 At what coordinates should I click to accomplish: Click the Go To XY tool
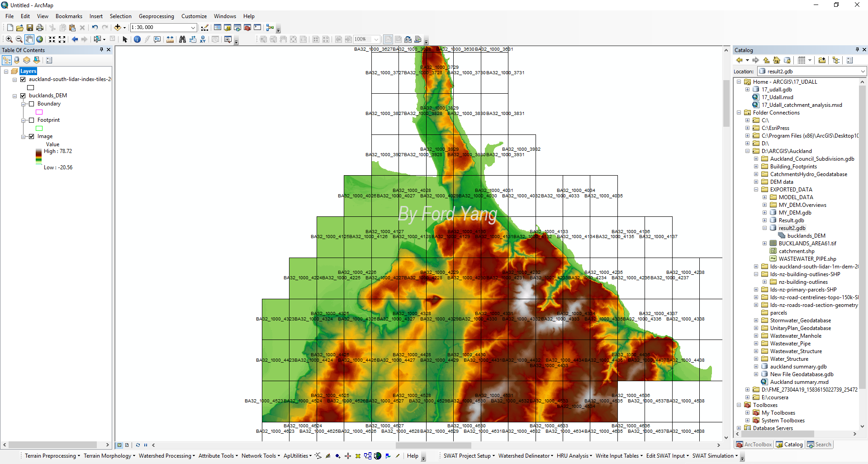tap(203, 39)
